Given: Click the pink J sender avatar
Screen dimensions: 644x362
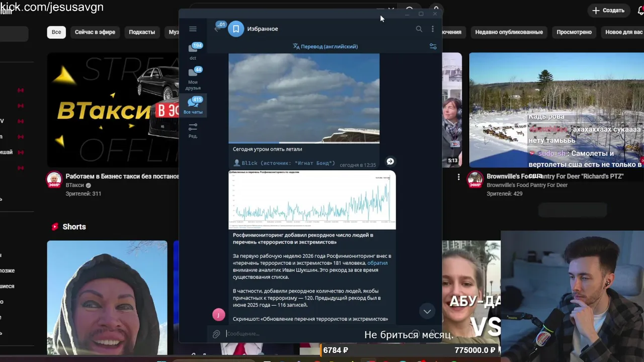Looking at the screenshot, I should pyautogui.click(x=218, y=315).
